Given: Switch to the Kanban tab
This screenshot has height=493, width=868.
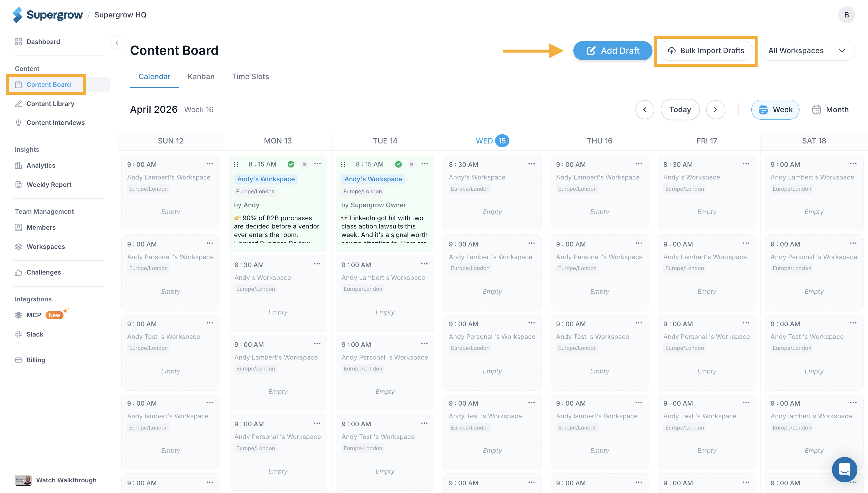Looking at the screenshot, I should point(201,76).
